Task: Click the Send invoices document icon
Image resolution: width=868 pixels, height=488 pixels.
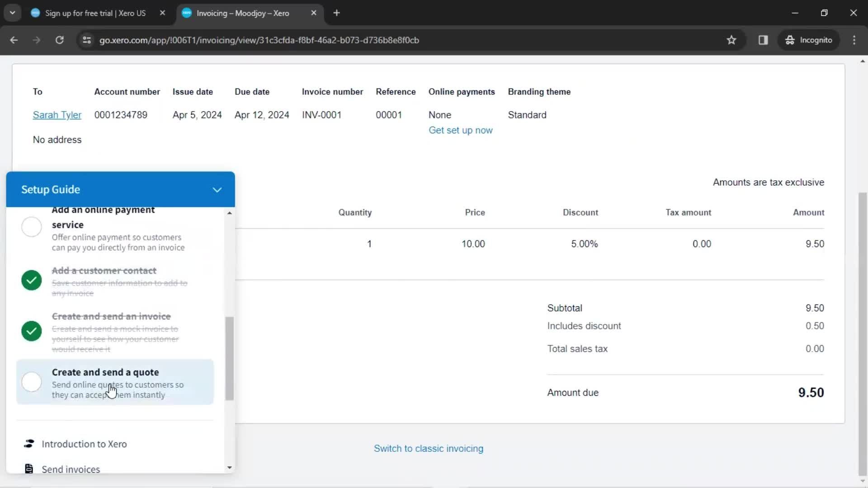Action: pyautogui.click(x=29, y=469)
